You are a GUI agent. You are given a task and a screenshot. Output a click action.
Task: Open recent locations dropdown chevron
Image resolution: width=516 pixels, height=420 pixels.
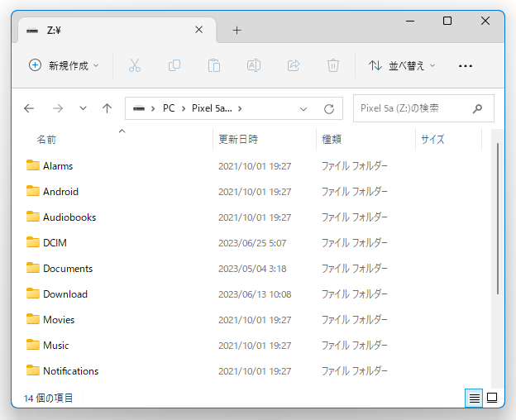(83, 108)
